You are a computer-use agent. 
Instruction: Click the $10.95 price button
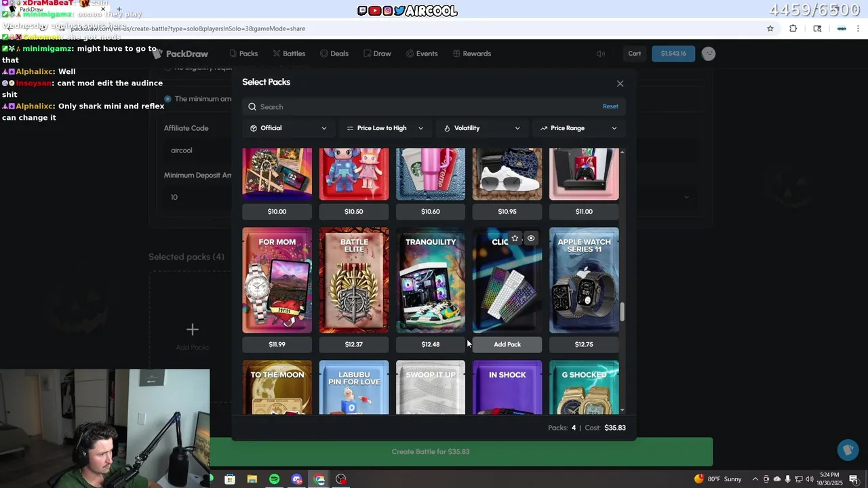507,211
